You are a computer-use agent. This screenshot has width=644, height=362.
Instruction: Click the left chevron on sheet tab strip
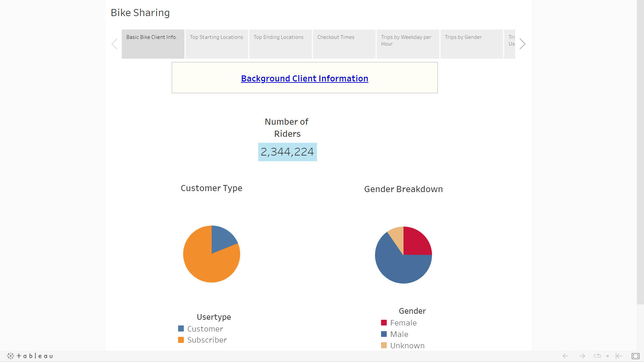tap(114, 44)
